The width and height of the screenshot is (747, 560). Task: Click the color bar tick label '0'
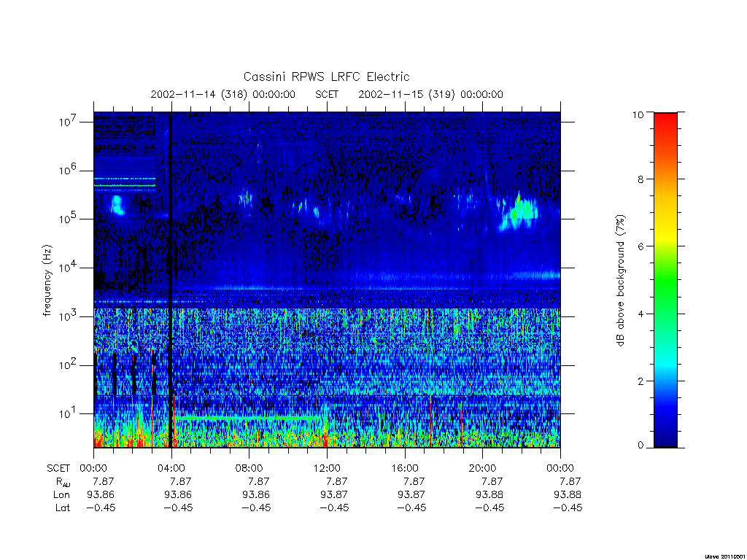point(640,446)
